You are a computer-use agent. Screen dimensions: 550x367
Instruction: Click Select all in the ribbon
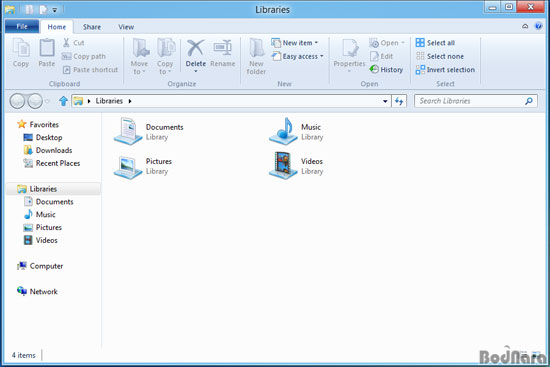click(435, 43)
